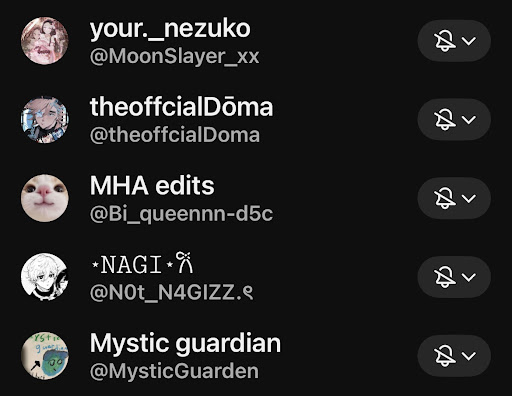Visit the @N0t_N4GIZZ handle

171,293
